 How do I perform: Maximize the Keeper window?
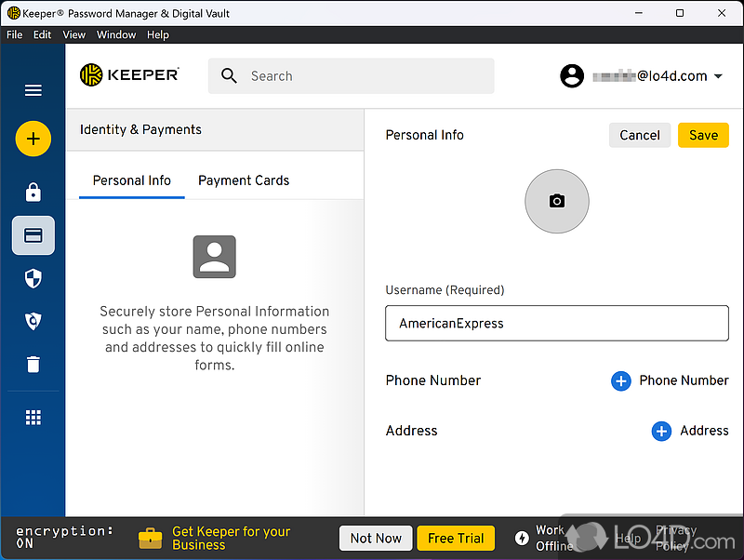[680, 13]
